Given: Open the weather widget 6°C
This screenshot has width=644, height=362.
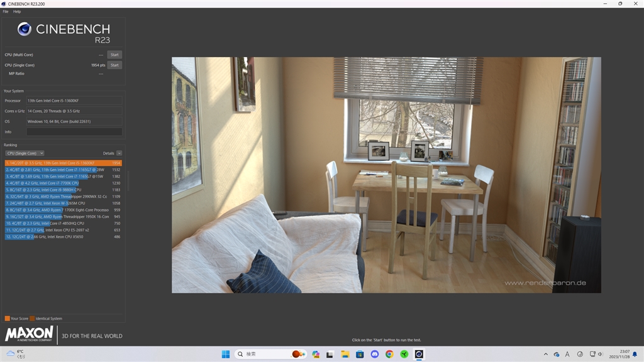Looking at the screenshot, I should tap(16, 354).
